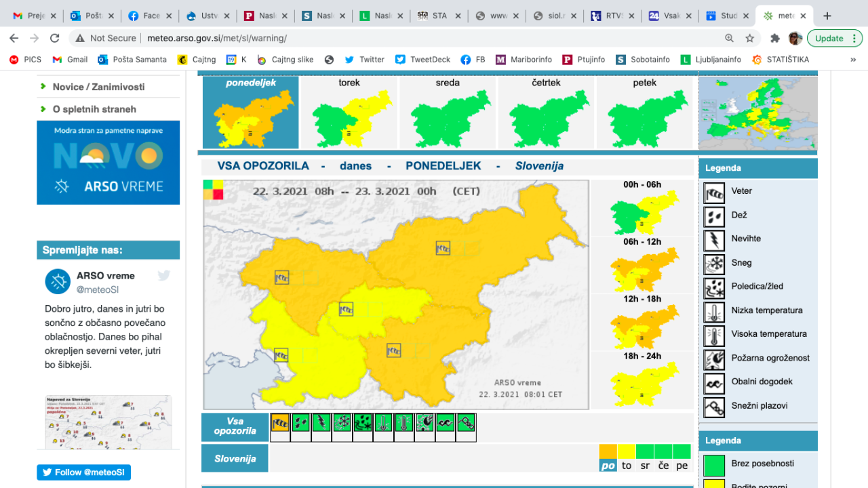Reload the page with the refresh icon
This screenshot has height=488, width=868.
tap(55, 39)
